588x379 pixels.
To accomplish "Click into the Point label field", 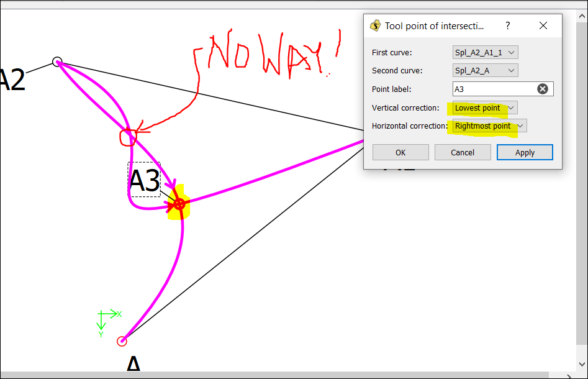I will (494, 89).
